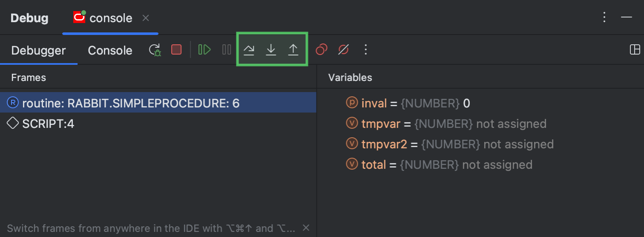Stop the debug session
Image resolution: width=644 pixels, height=237 pixels.
176,50
